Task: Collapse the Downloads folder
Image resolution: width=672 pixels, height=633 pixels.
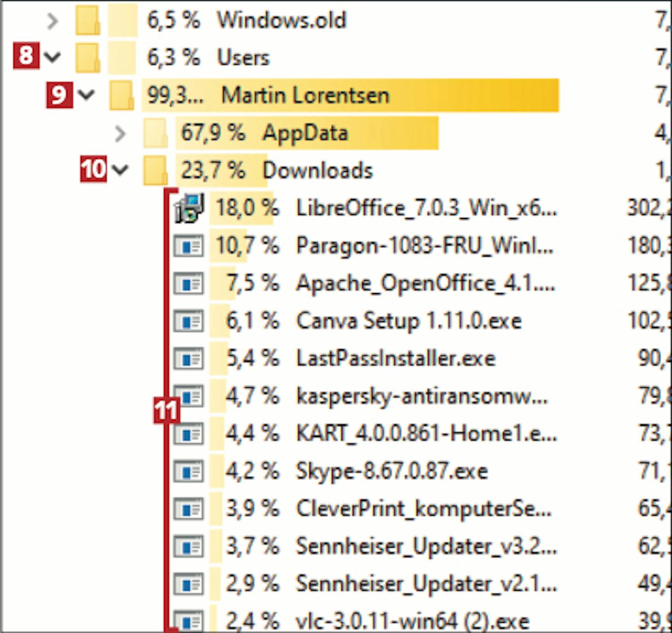Action: click(x=120, y=170)
